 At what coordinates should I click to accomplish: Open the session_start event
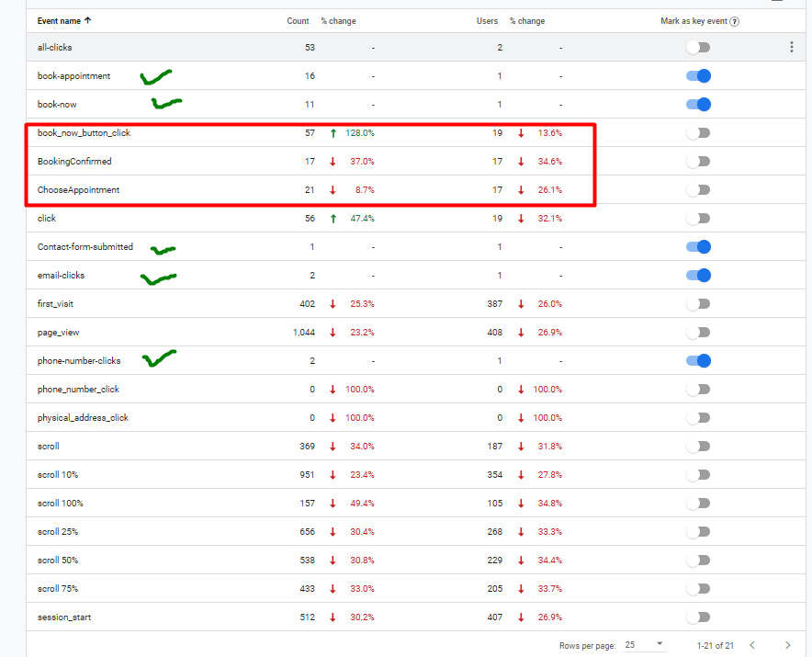pos(64,617)
